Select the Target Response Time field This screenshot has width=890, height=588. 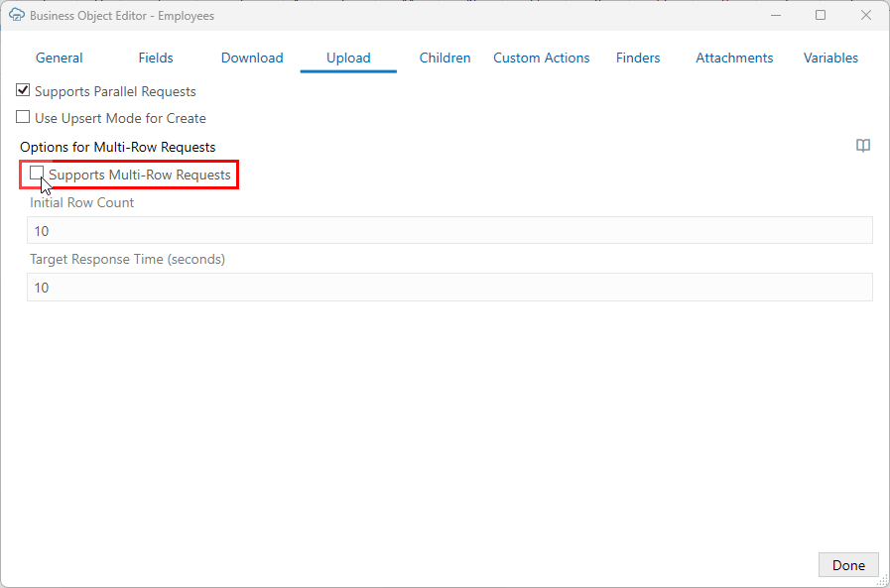coord(449,288)
